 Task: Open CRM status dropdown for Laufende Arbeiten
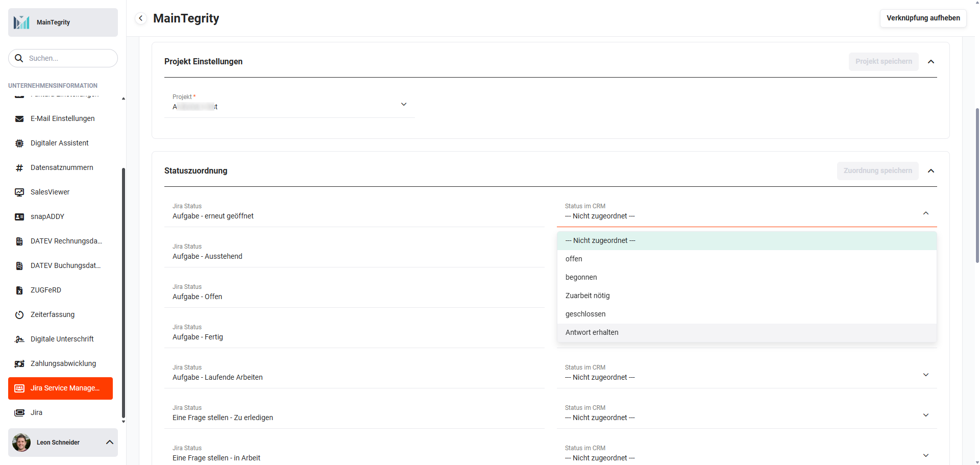tap(747, 375)
